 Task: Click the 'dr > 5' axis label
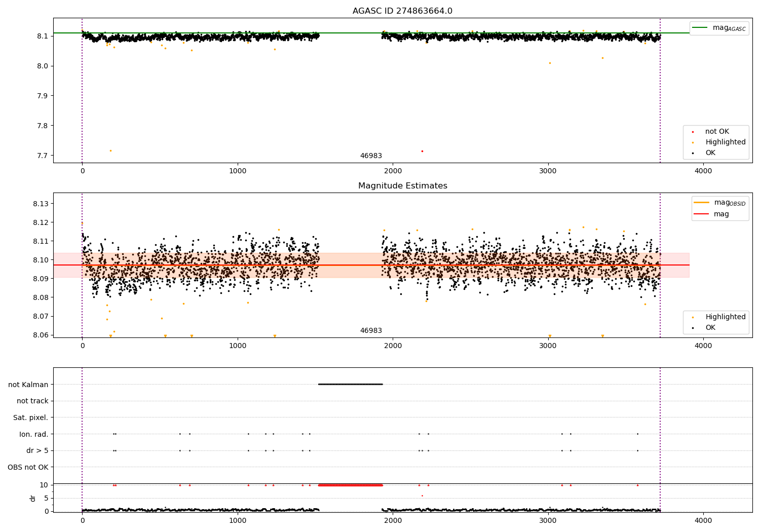coord(37,451)
